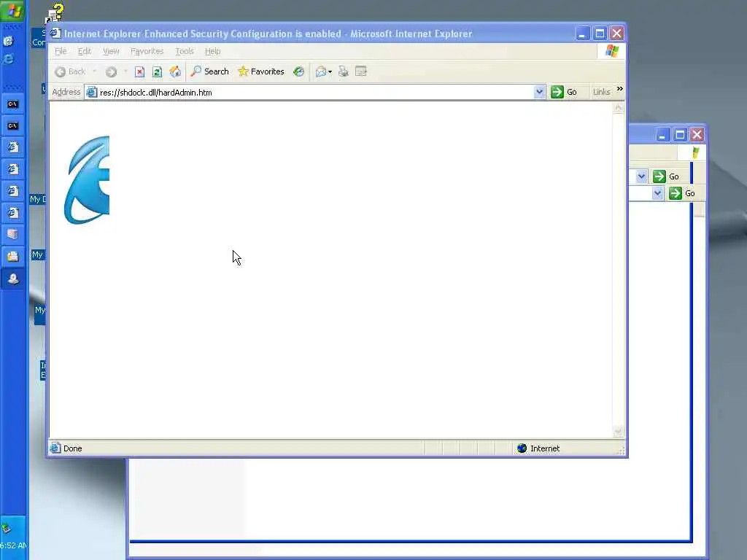Click the page icon in the address bar
Image resolution: width=747 pixels, height=560 pixels.
pos(91,93)
